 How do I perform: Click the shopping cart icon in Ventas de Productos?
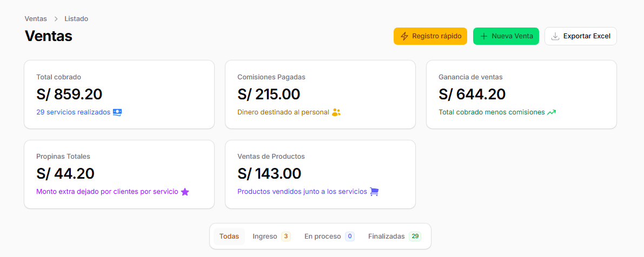coord(374,192)
